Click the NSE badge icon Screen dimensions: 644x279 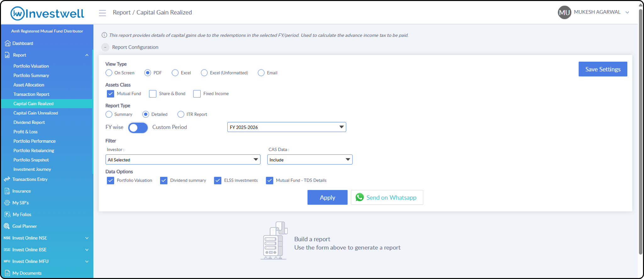coord(7,238)
